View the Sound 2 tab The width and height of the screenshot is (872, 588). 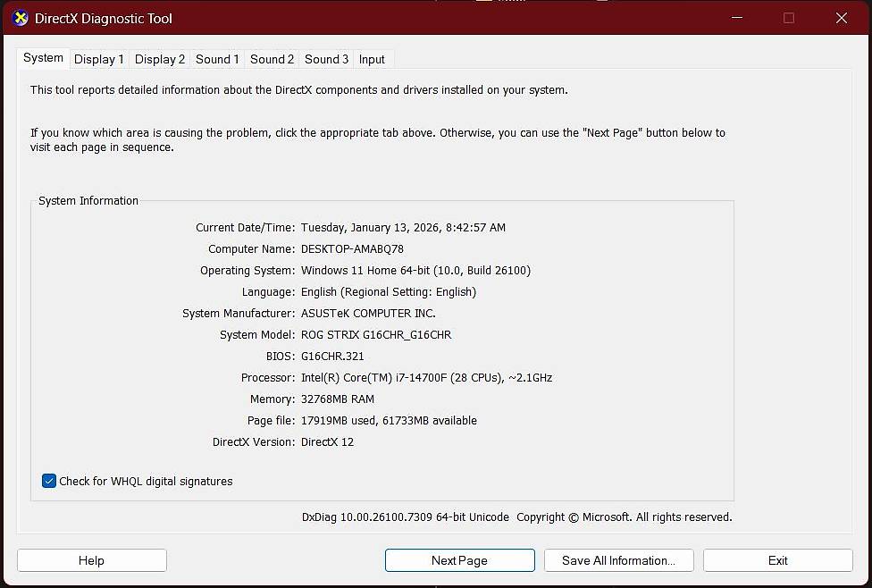[272, 59]
